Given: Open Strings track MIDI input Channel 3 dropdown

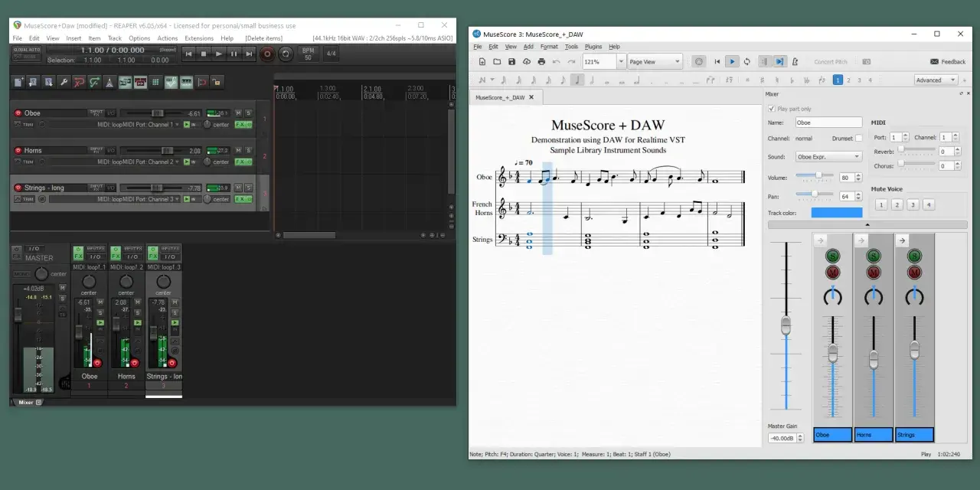Looking at the screenshot, I should pos(114,199).
